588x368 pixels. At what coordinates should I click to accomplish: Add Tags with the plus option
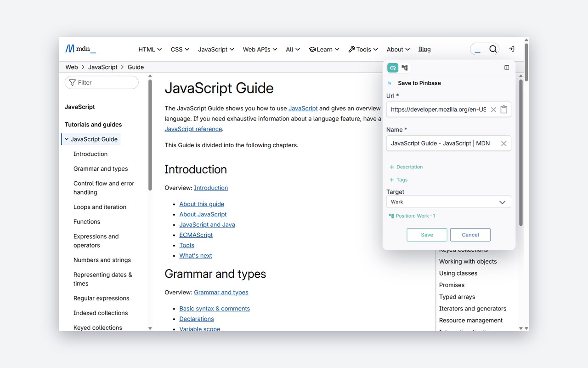pos(399,180)
